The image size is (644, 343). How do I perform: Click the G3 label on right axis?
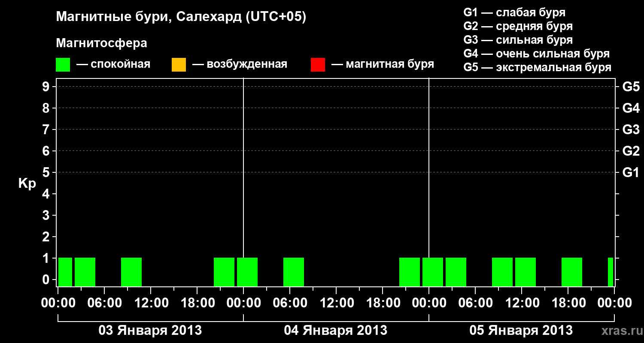pos(631,129)
